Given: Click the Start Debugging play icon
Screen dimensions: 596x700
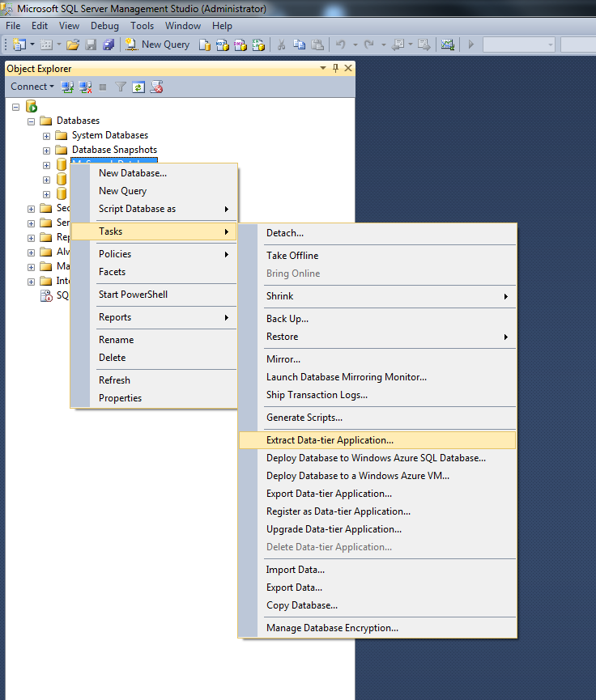Looking at the screenshot, I should click(x=471, y=45).
